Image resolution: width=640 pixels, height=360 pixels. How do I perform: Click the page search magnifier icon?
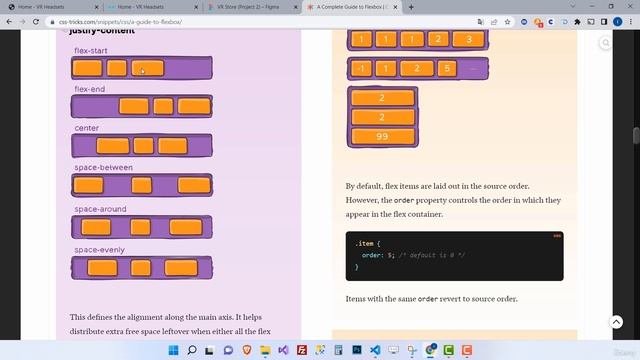point(606,43)
